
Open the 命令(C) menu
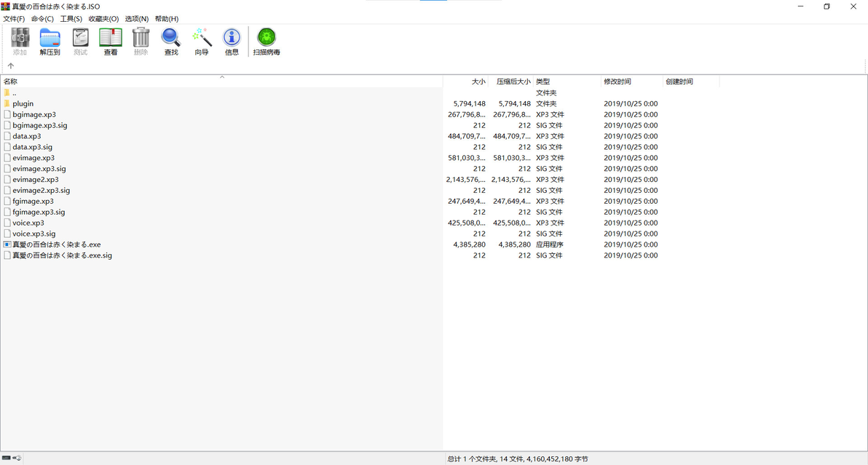tap(42, 19)
